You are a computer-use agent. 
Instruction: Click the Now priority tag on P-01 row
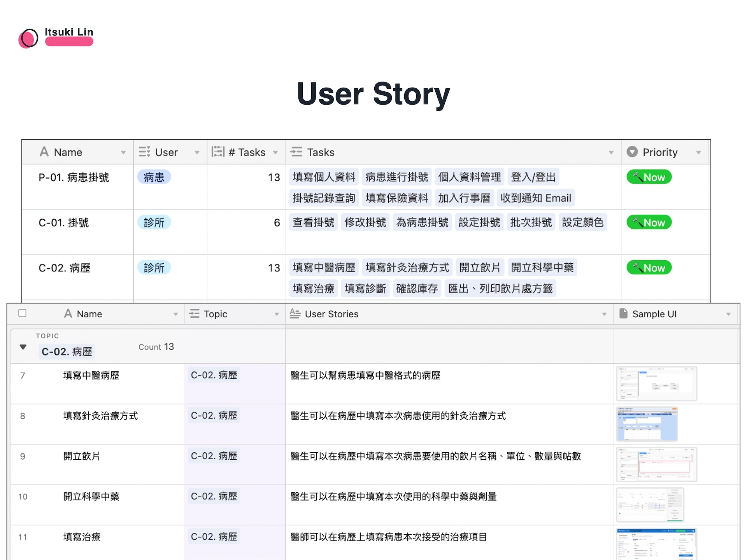coord(649,177)
